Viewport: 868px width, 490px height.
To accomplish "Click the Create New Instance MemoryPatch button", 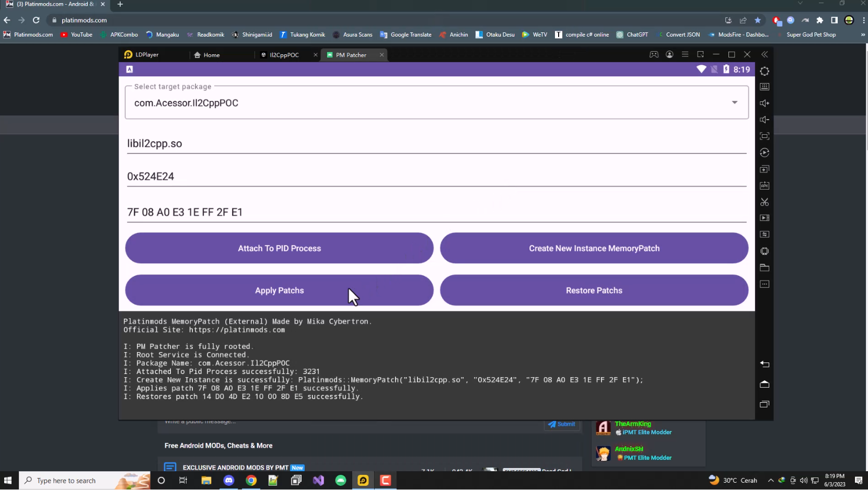I will 594,248.
